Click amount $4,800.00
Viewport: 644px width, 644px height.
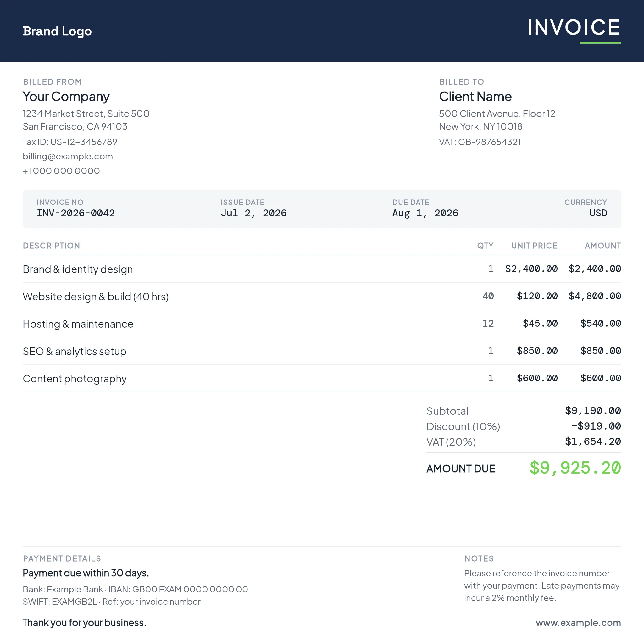[595, 296]
